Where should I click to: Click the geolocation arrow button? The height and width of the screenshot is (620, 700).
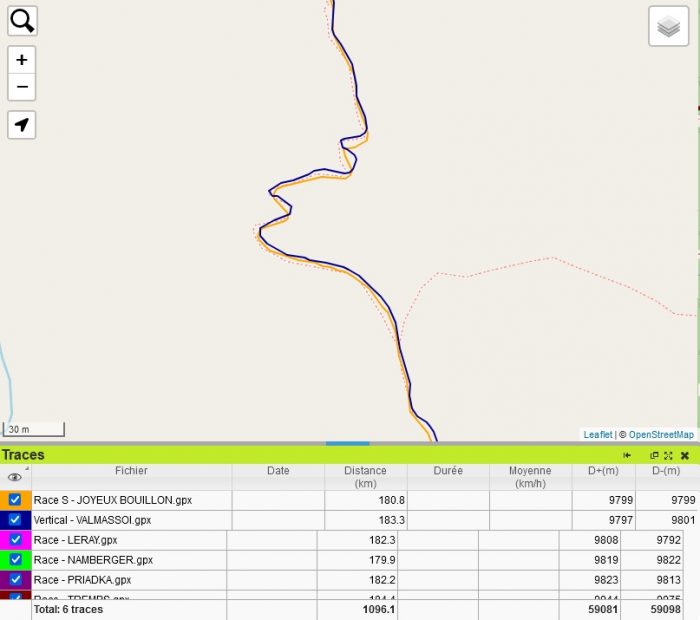pyautogui.click(x=22, y=125)
